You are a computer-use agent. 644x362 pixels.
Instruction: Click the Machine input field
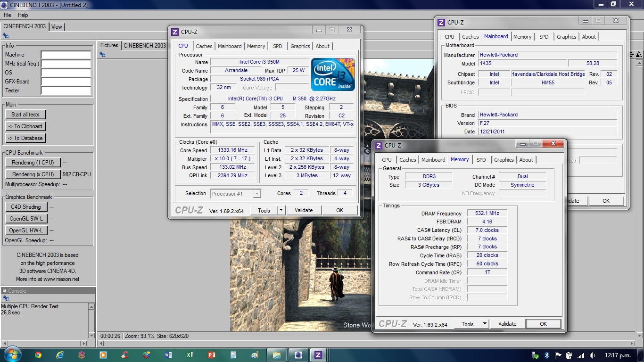click(66, 55)
